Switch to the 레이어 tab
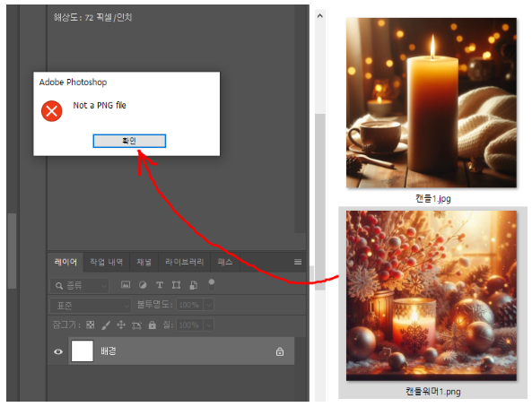 [65, 262]
